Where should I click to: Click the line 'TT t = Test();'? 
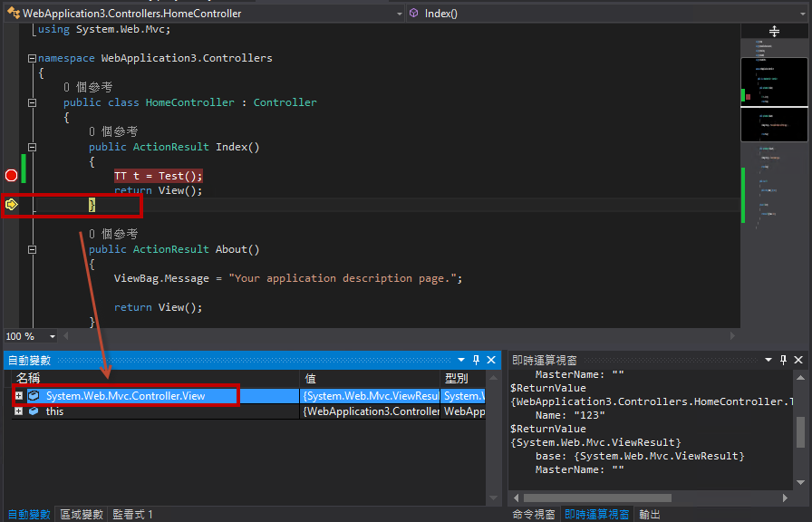[x=159, y=176]
